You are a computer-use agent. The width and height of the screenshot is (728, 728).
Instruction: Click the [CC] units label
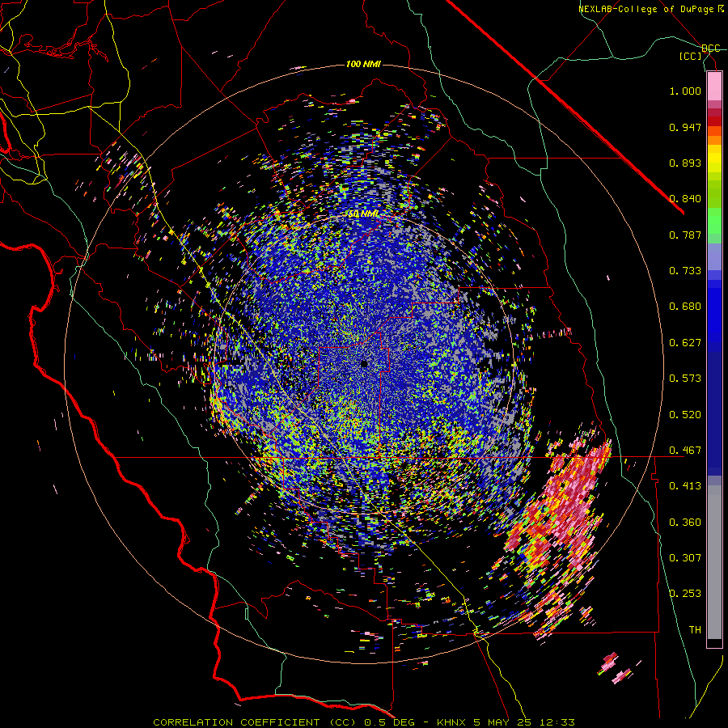691,56
